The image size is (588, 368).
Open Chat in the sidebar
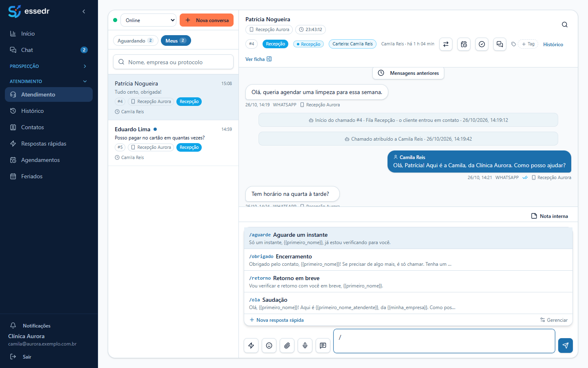(x=49, y=50)
